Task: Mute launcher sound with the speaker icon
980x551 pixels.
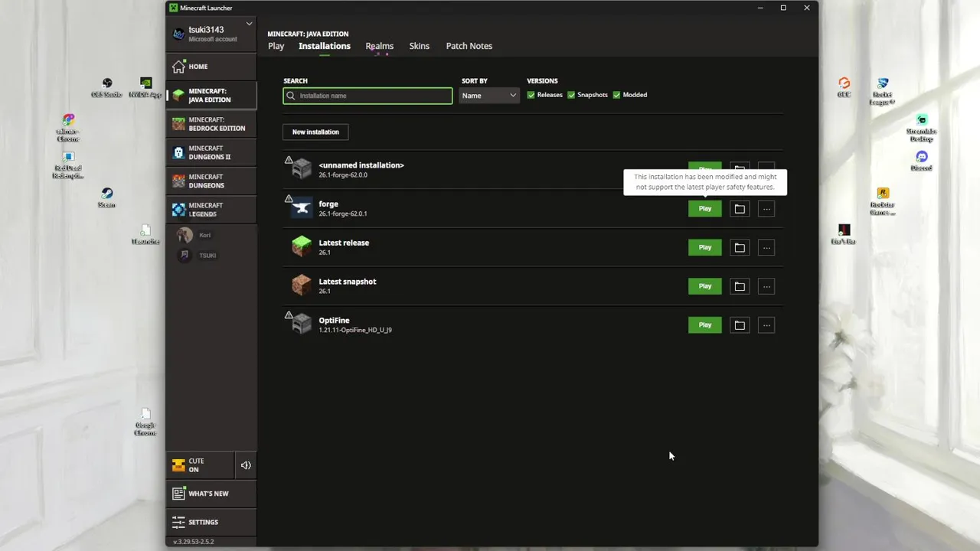Action: [x=246, y=465]
